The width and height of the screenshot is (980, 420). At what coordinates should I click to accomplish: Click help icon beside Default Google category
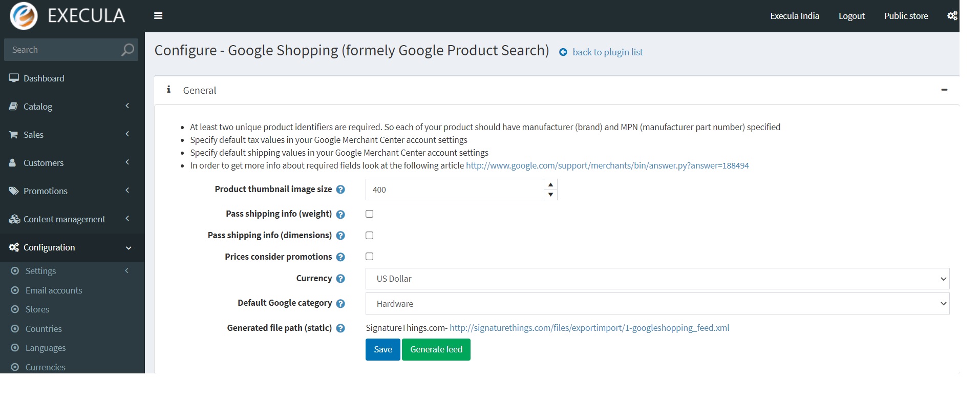[340, 304]
